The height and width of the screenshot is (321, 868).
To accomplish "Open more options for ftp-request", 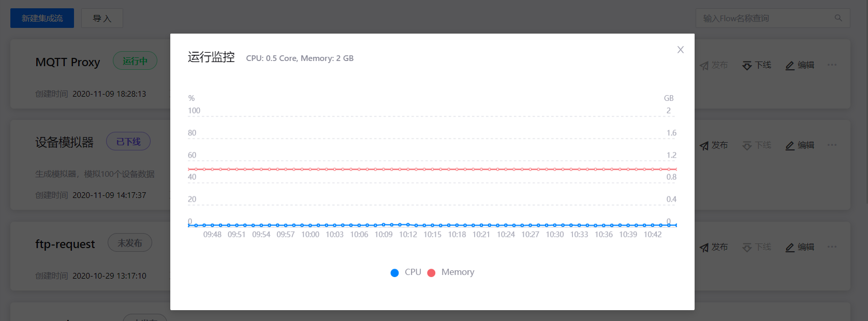I will coord(832,247).
